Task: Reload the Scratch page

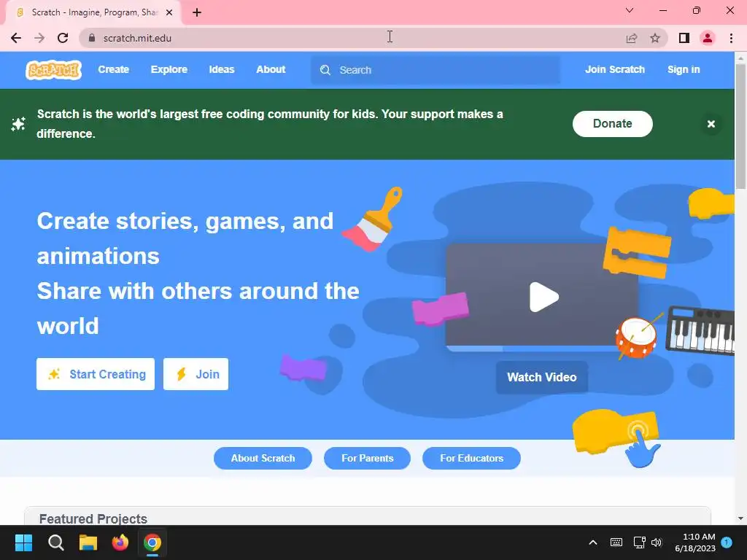Action: pyautogui.click(x=63, y=38)
